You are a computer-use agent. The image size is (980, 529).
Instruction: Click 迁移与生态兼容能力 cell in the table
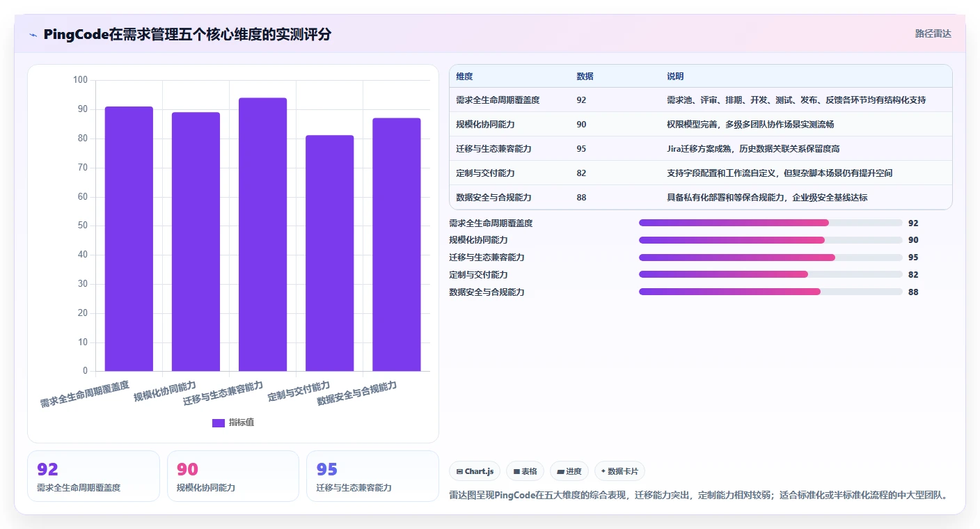point(493,149)
